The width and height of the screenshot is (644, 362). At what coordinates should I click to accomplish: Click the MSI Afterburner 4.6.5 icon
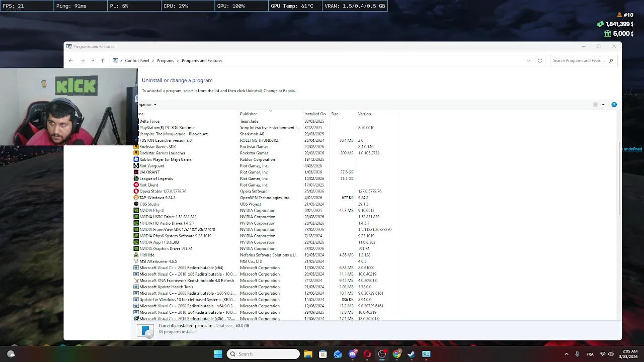[x=136, y=261]
